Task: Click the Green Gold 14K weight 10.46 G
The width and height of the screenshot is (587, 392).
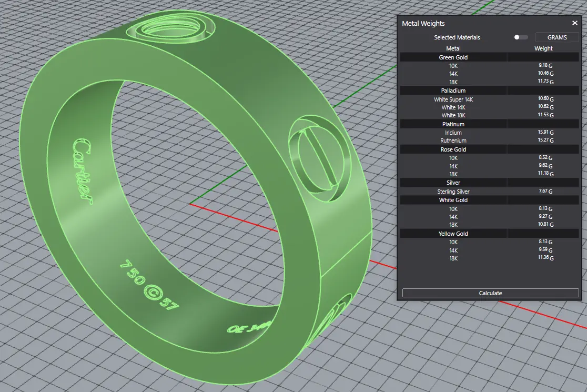Action: tap(546, 73)
